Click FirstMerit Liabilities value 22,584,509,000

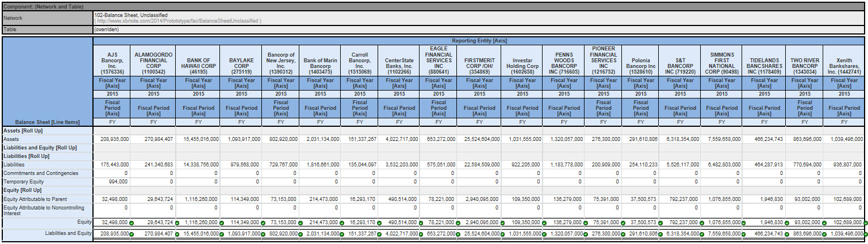(482, 164)
